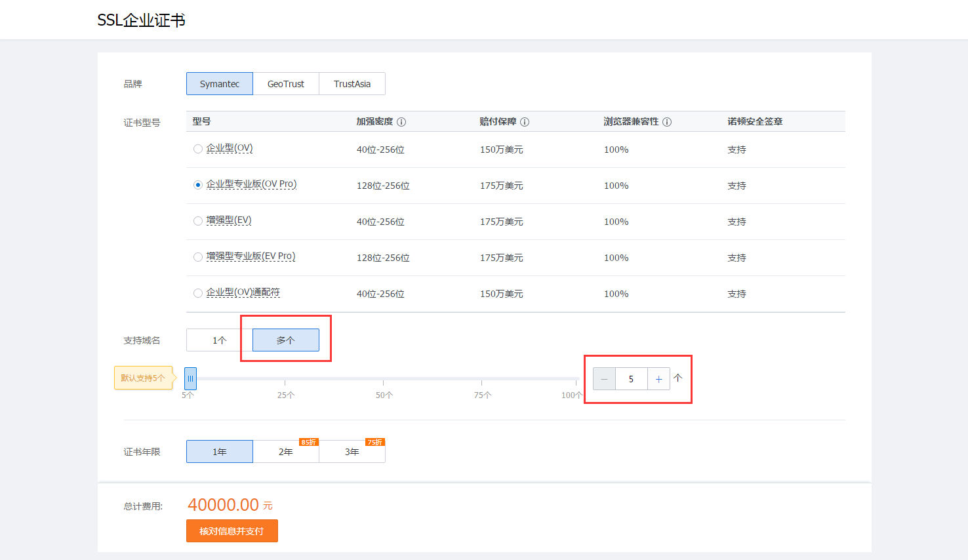Click the domain count slider handle
Image resolution: width=968 pixels, height=560 pixels.
pyautogui.click(x=190, y=378)
